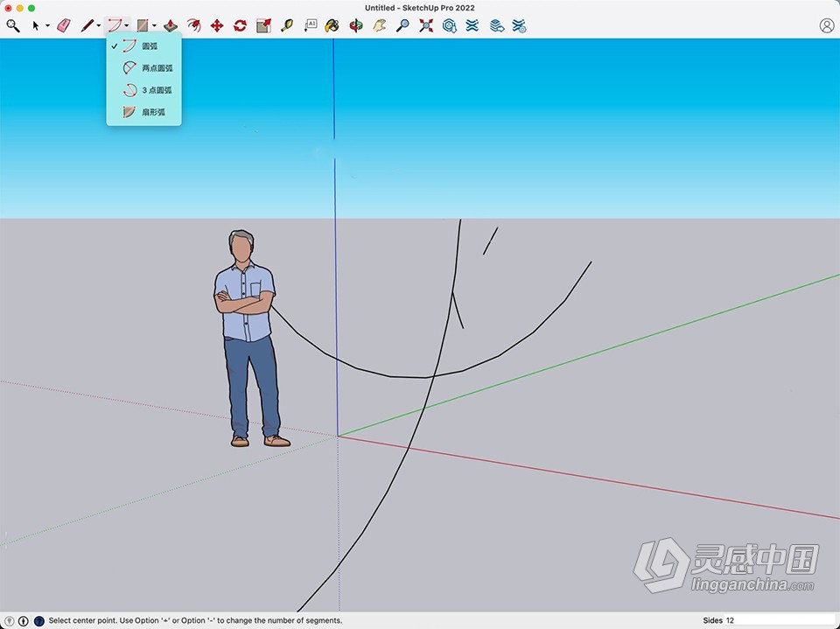Choose 两点圆弧 from the arc menu

tap(143, 68)
